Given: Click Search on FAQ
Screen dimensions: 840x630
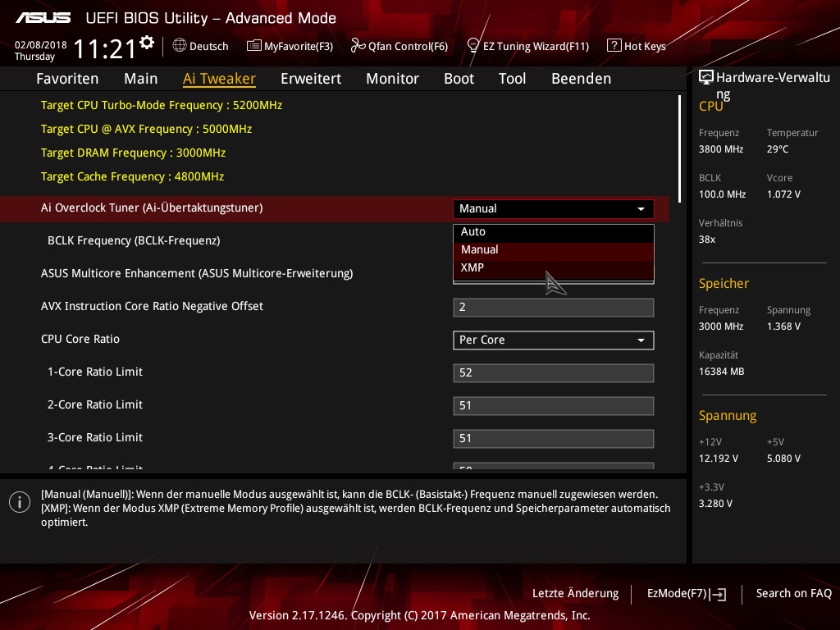Looking at the screenshot, I should (793, 594).
